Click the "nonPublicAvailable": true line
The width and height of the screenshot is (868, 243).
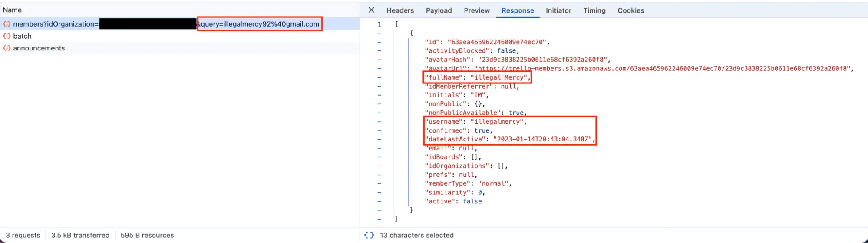pyautogui.click(x=475, y=113)
